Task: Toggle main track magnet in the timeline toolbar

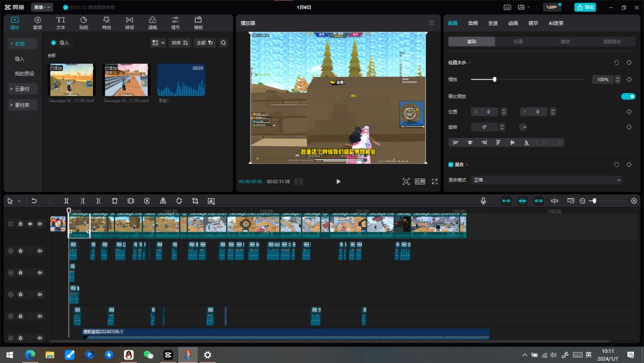Action: (506, 201)
